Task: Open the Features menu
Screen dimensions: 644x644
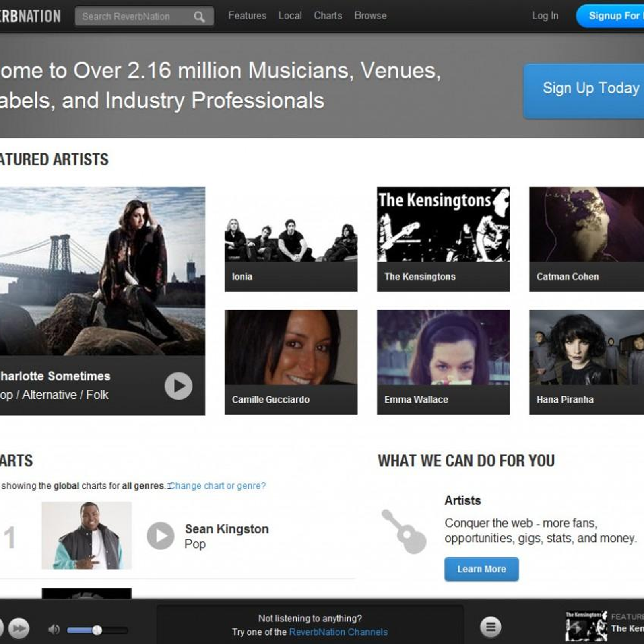Action: (247, 16)
